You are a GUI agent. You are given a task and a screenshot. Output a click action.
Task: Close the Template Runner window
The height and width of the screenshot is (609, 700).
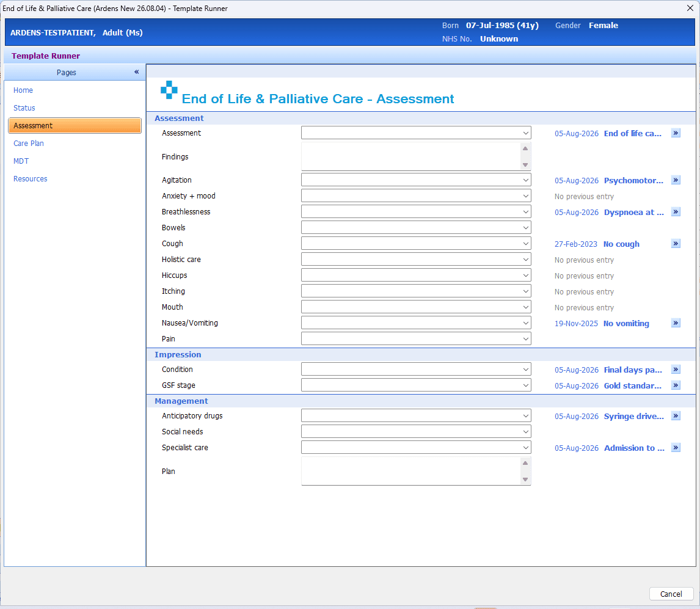pyautogui.click(x=690, y=8)
